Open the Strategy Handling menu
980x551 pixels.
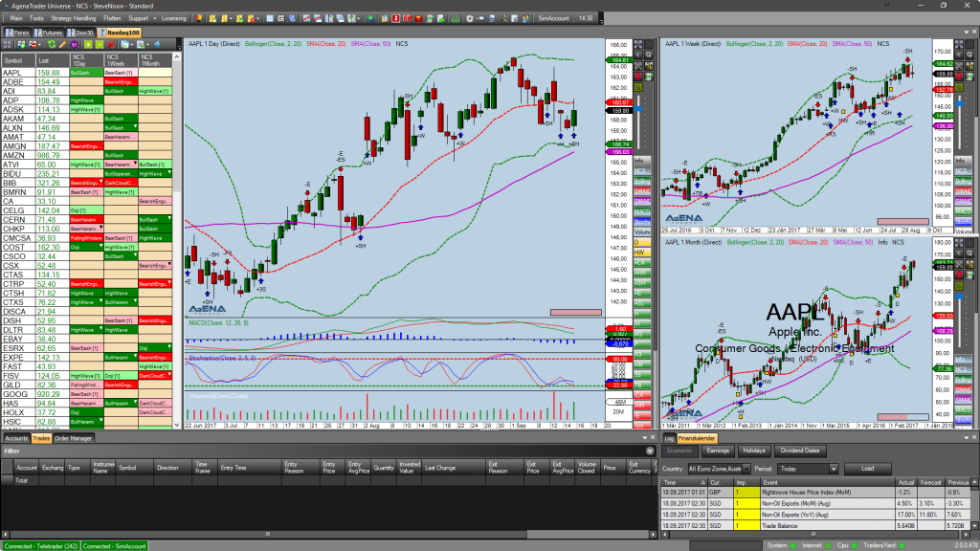73,18
